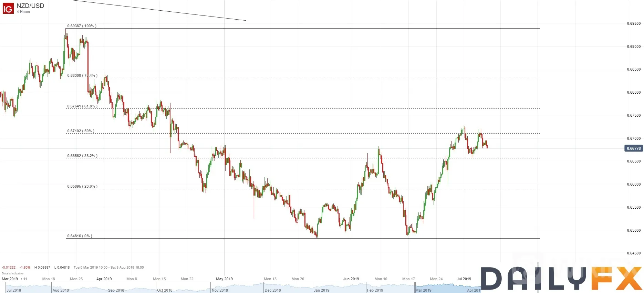Click Mon 13 on the date axis
Image resolution: width=644 pixels, height=293 pixels.
pyautogui.click(x=270, y=279)
